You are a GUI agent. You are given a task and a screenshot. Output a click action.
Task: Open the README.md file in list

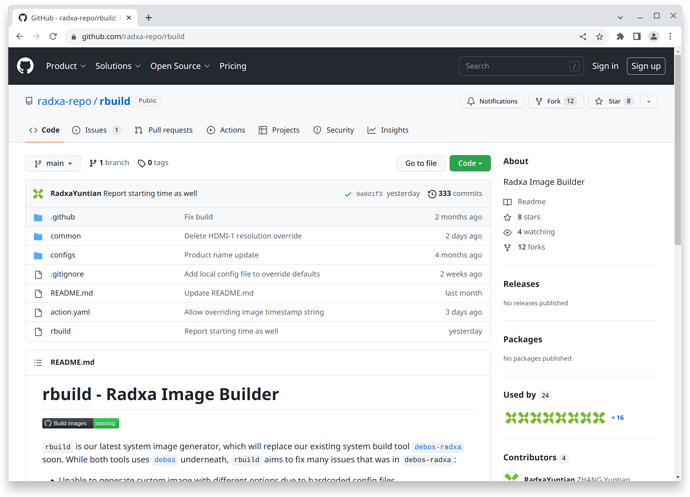pos(72,293)
